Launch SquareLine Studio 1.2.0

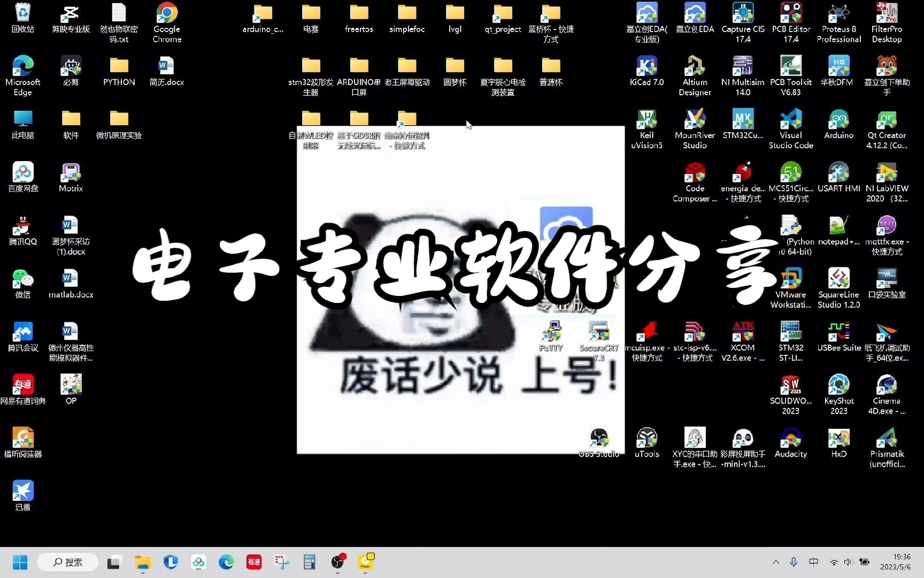[x=838, y=287]
